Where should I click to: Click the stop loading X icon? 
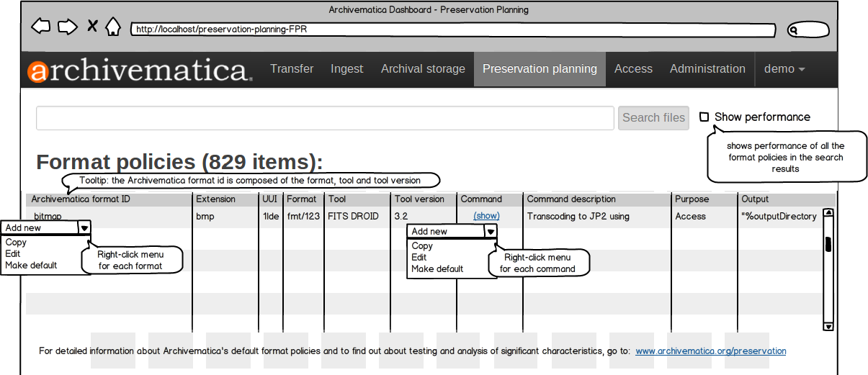(x=92, y=27)
